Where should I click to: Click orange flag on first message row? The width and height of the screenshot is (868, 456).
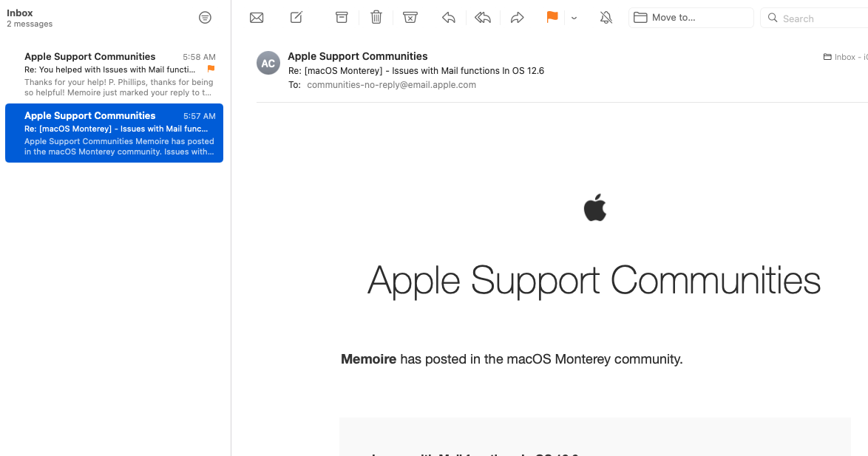(211, 69)
